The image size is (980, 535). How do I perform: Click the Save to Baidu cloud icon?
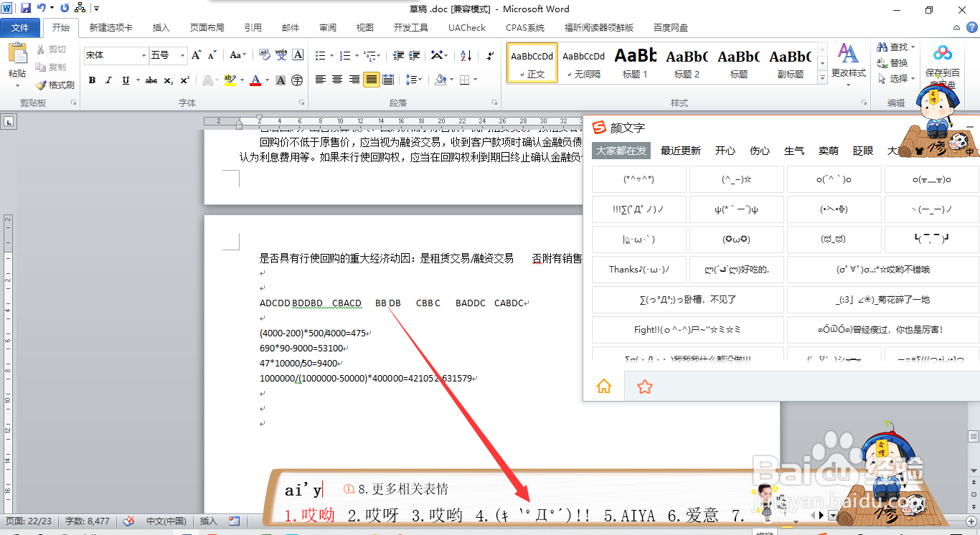pyautogui.click(x=942, y=52)
